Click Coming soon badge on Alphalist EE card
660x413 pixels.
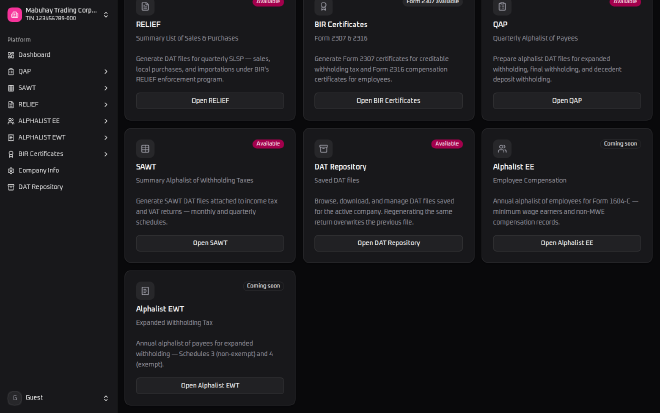pos(620,144)
